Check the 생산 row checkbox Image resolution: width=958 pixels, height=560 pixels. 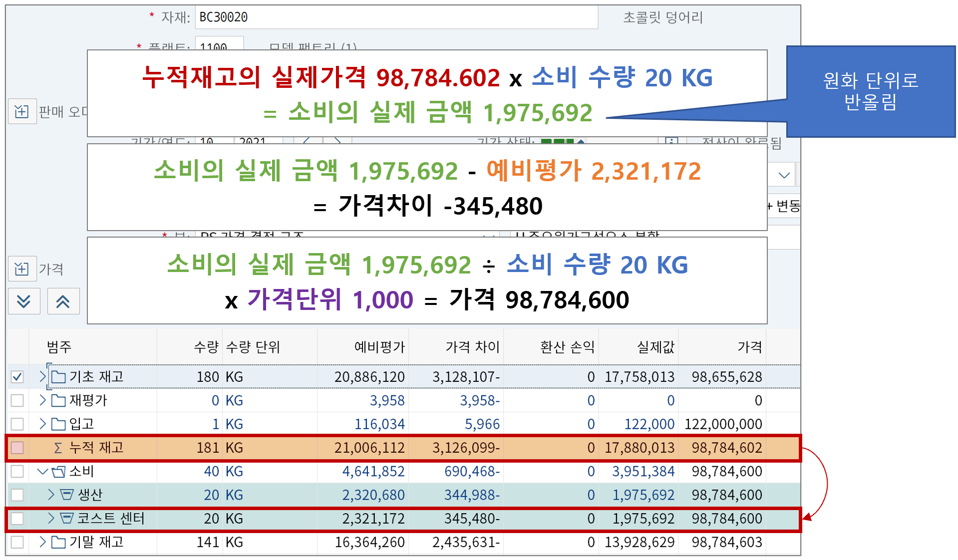[17, 495]
